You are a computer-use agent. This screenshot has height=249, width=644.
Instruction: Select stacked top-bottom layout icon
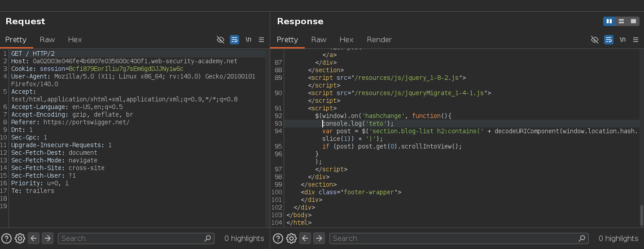(621, 21)
